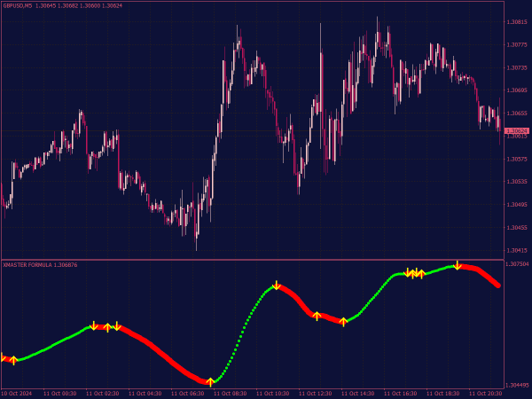532x399 pixels.
Task: Click the 1.304495 indicator scale value
Action: point(518,385)
